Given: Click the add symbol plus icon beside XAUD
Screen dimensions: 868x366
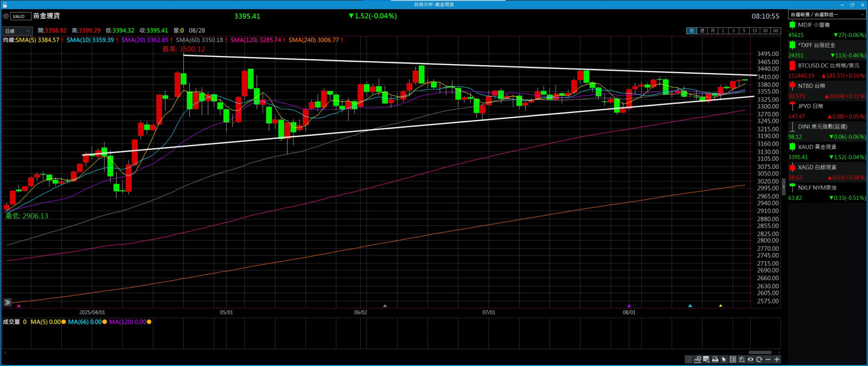Looking at the screenshot, I should click(6, 16).
